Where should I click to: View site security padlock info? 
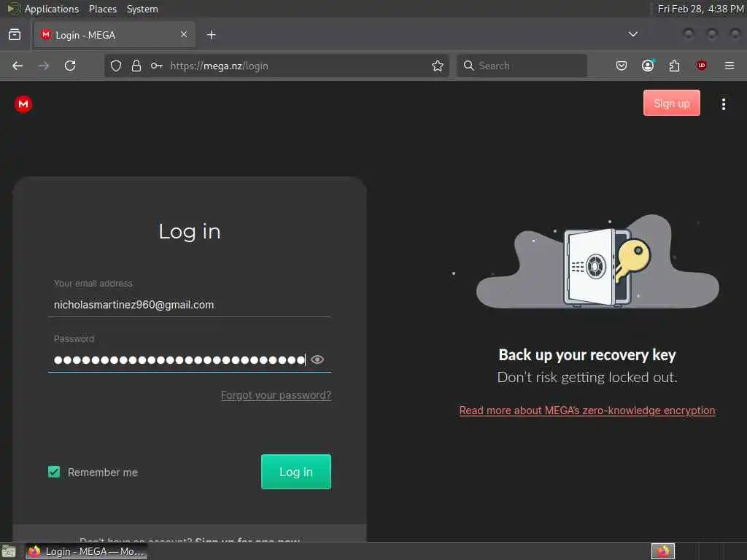point(136,66)
